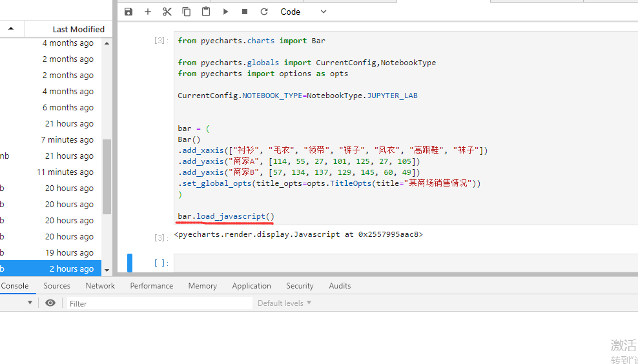Screen dimensions: 638x364
Task: Cut the selected cell with scissors icon
Action: point(167,12)
